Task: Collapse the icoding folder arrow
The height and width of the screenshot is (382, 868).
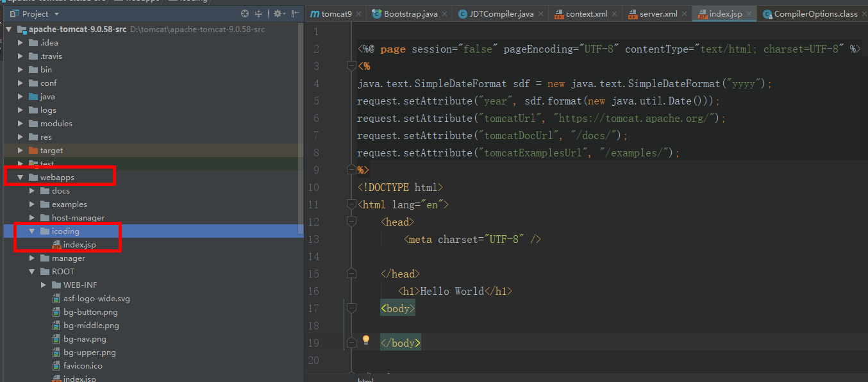Action: coord(31,231)
